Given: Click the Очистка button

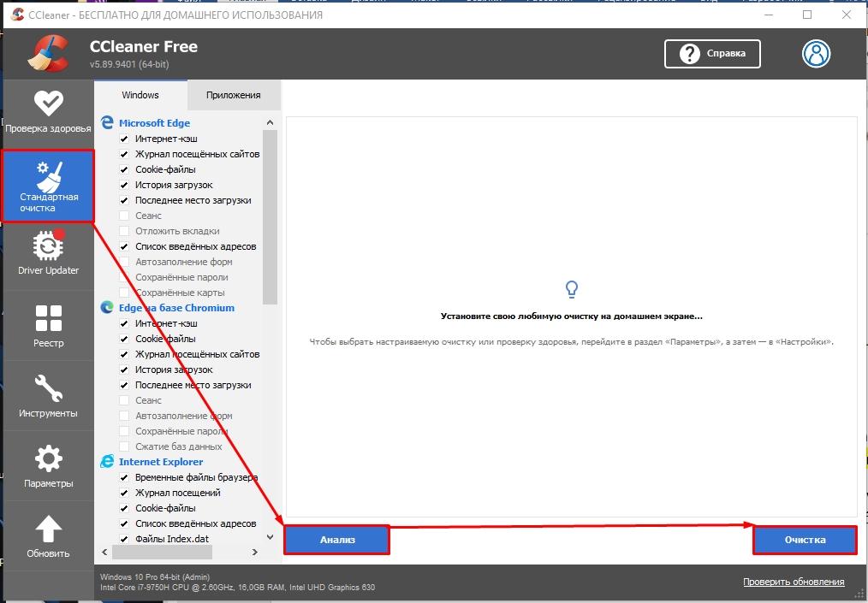Looking at the screenshot, I should click(805, 540).
